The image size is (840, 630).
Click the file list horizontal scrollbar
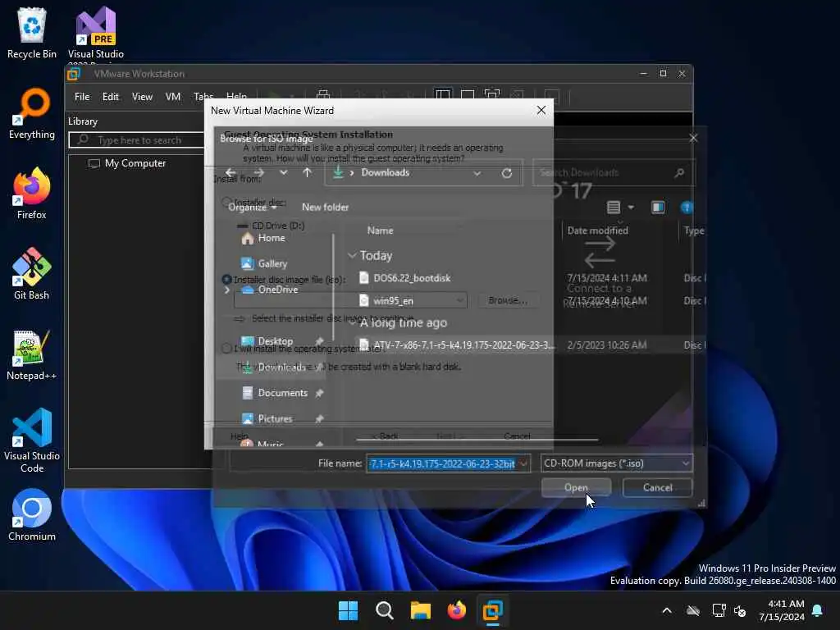tap(477, 440)
